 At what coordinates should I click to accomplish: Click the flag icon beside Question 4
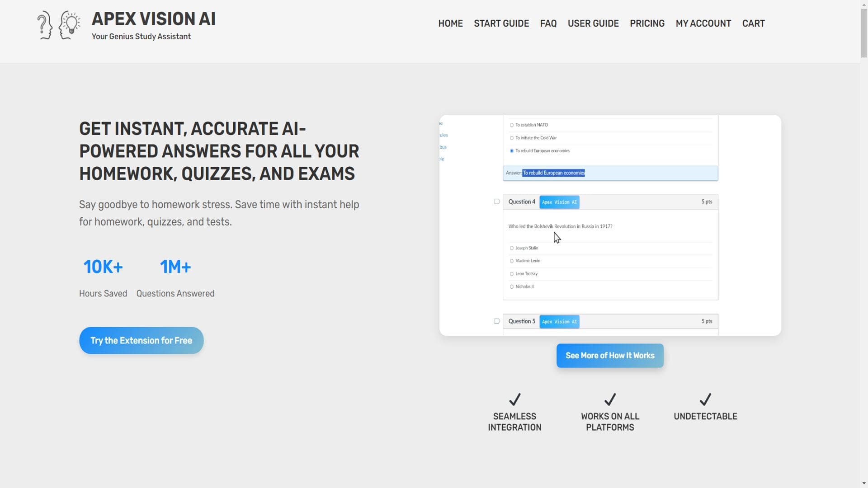[x=497, y=202]
